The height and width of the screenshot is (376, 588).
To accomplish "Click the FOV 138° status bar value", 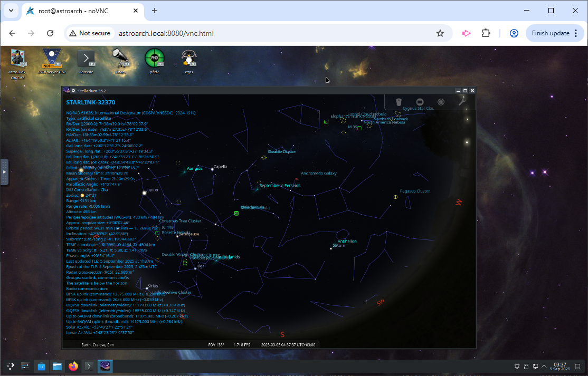I will 216,344.
